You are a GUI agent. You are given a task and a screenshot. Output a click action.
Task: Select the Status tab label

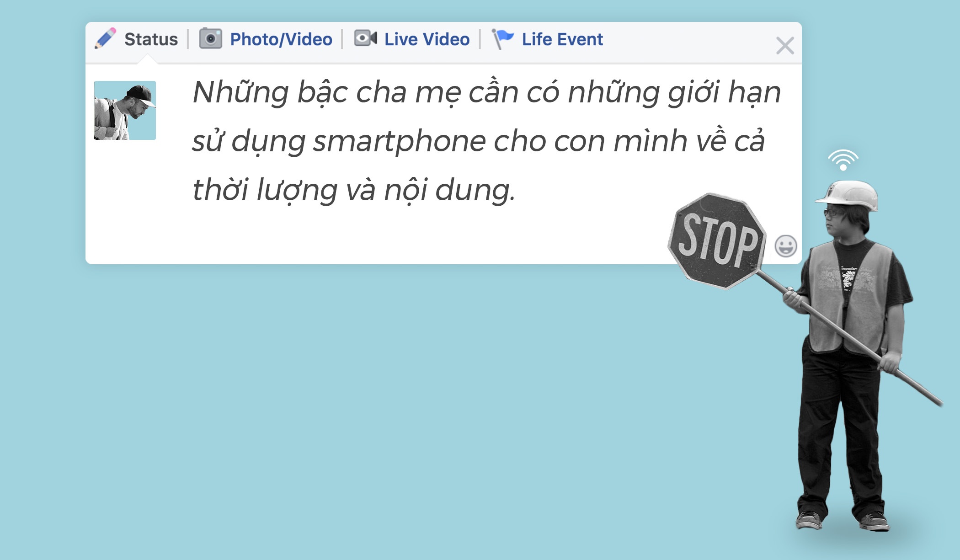(151, 39)
